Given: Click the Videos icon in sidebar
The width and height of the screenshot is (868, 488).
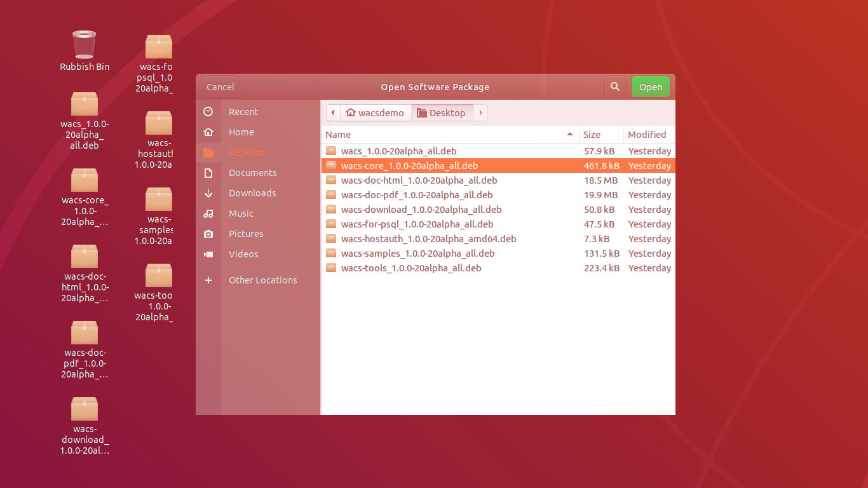Looking at the screenshot, I should click(x=208, y=254).
